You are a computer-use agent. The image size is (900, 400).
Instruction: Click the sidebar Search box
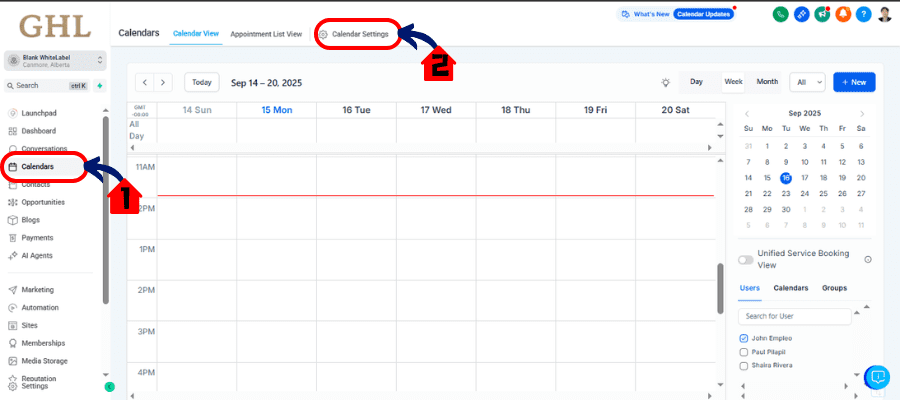47,86
